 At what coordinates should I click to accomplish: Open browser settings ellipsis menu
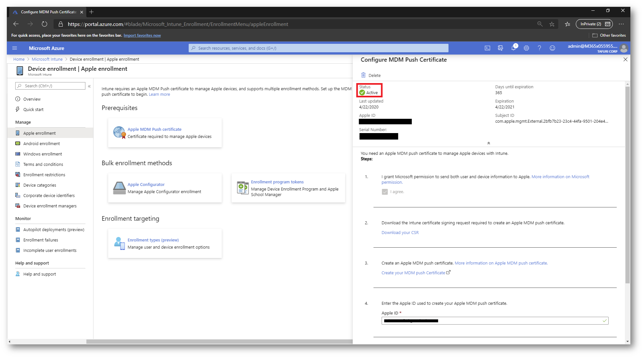(x=621, y=24)
